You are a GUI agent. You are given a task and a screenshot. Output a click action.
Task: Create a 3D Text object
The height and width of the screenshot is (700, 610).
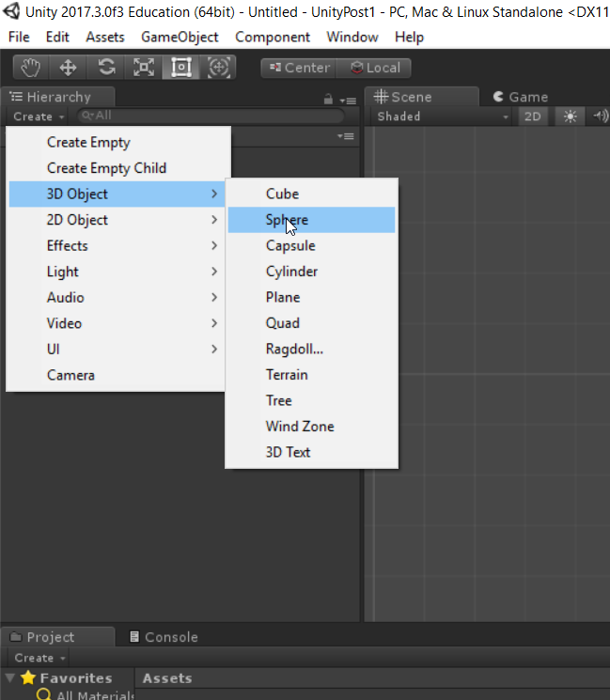(x=311, y=453)
